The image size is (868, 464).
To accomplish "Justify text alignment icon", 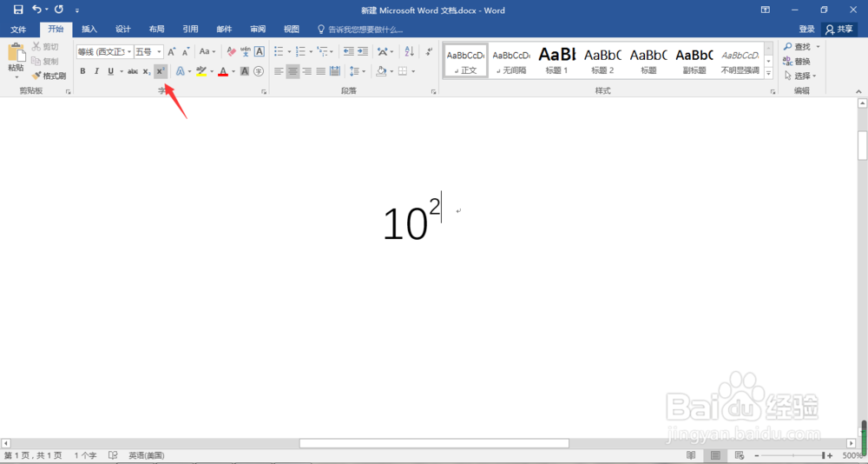I will point(320,71).
